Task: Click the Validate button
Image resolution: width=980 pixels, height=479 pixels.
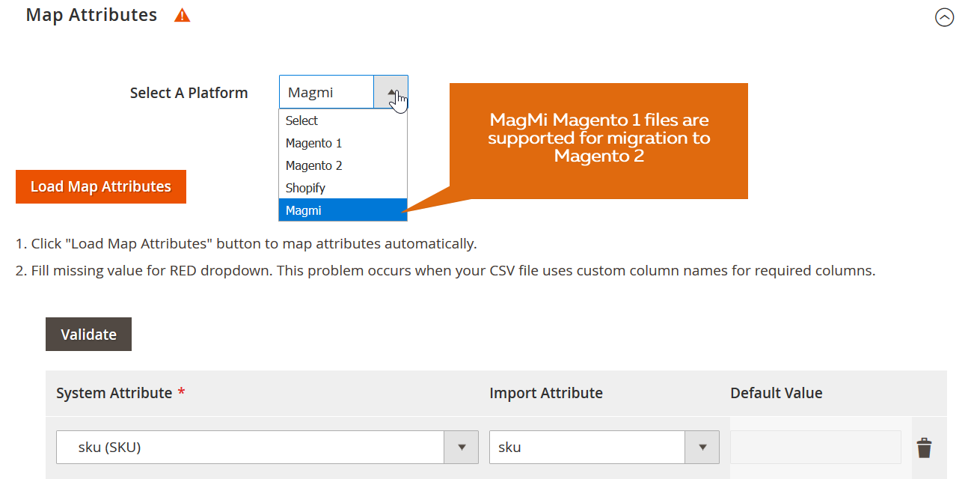Action: [x=88, y=335]
